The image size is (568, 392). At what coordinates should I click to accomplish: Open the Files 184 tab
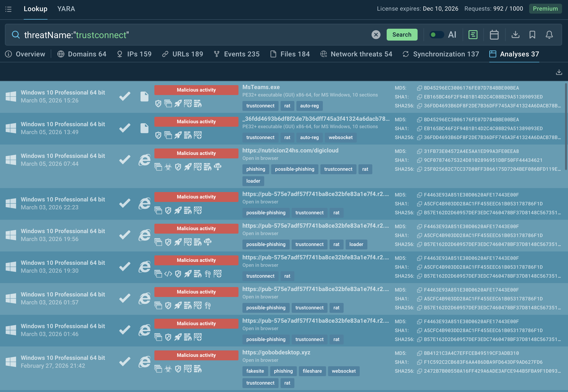point(295,54)
